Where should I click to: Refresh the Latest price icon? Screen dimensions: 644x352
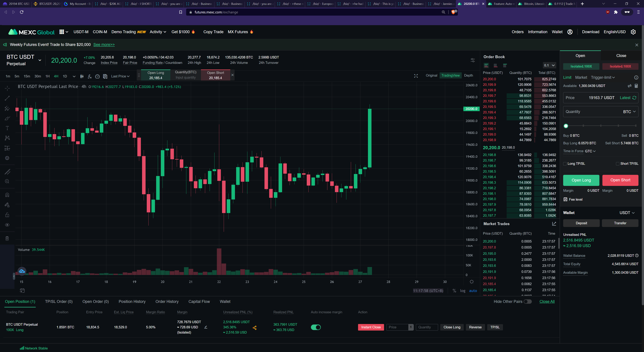click(x=634, y=98)
